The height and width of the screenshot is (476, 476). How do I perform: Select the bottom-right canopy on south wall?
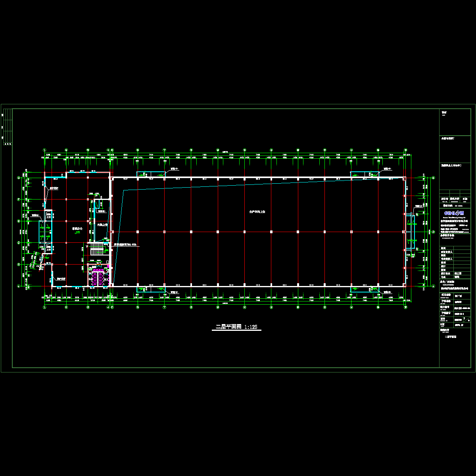coord(365,290)
